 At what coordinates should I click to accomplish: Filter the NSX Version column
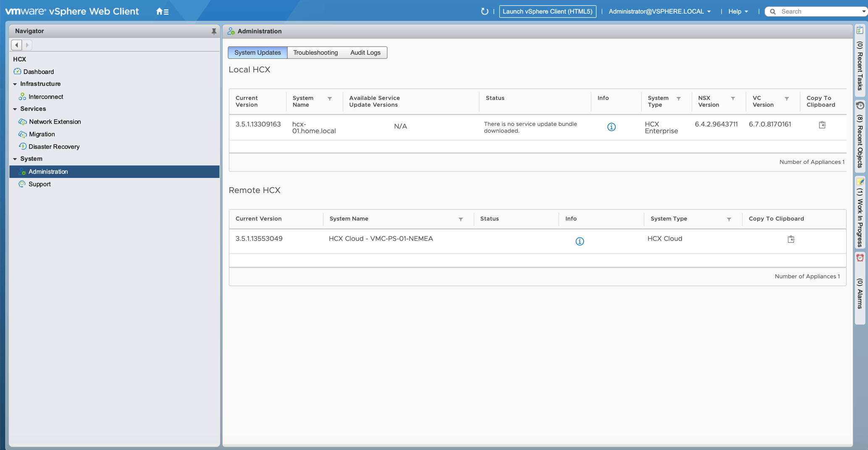click(x=733, y=98)
